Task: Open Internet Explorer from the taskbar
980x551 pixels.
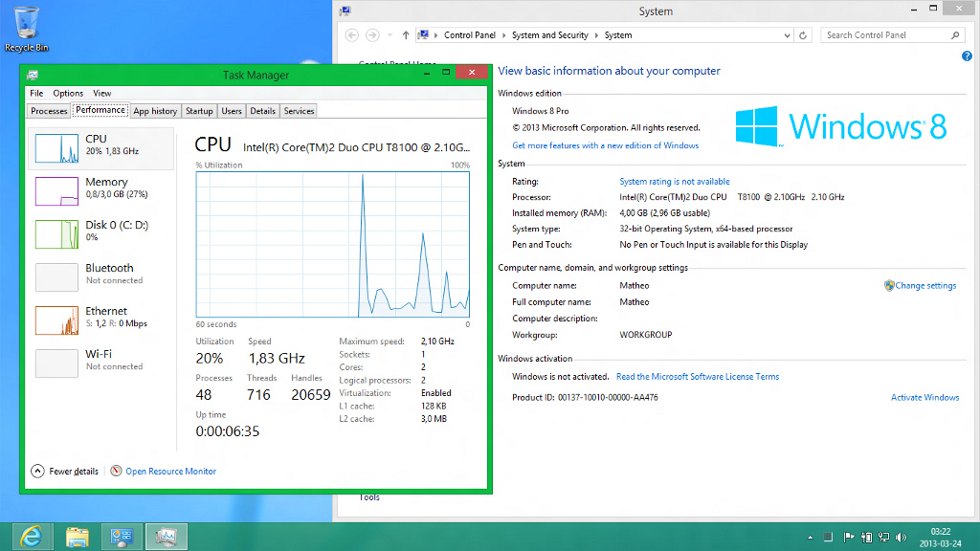Action: tap(32, 537)
